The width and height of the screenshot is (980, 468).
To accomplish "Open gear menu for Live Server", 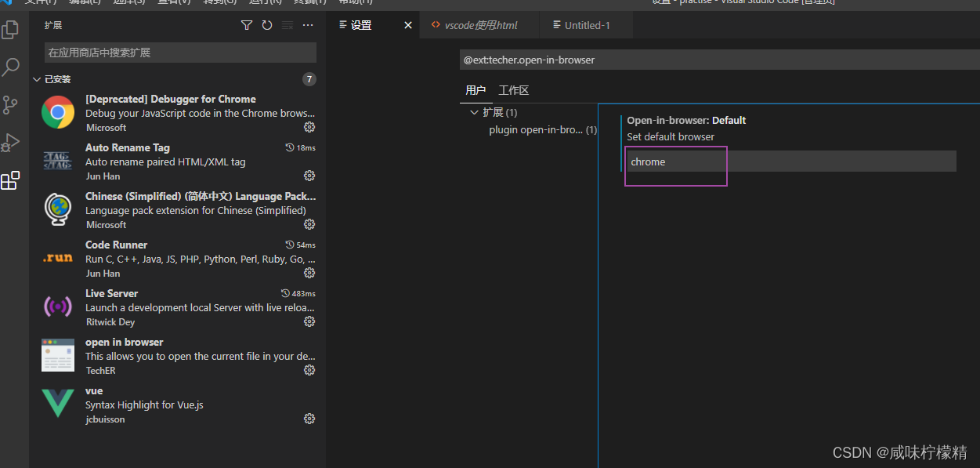I will click(x=309, y=321).
